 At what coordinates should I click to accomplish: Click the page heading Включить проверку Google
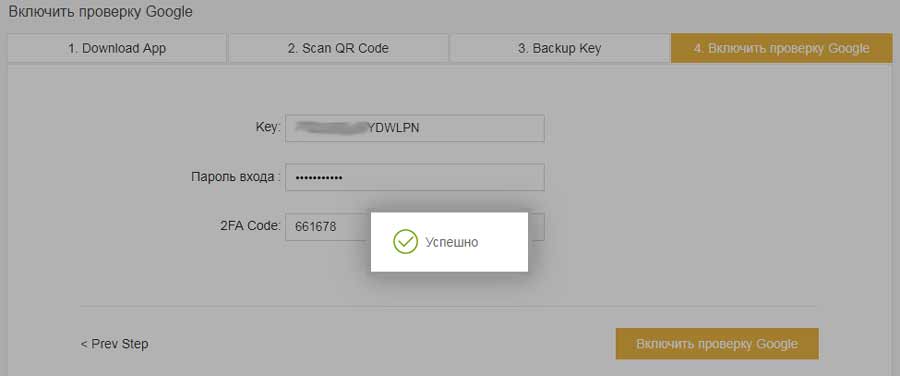click(x=100, y=12)
